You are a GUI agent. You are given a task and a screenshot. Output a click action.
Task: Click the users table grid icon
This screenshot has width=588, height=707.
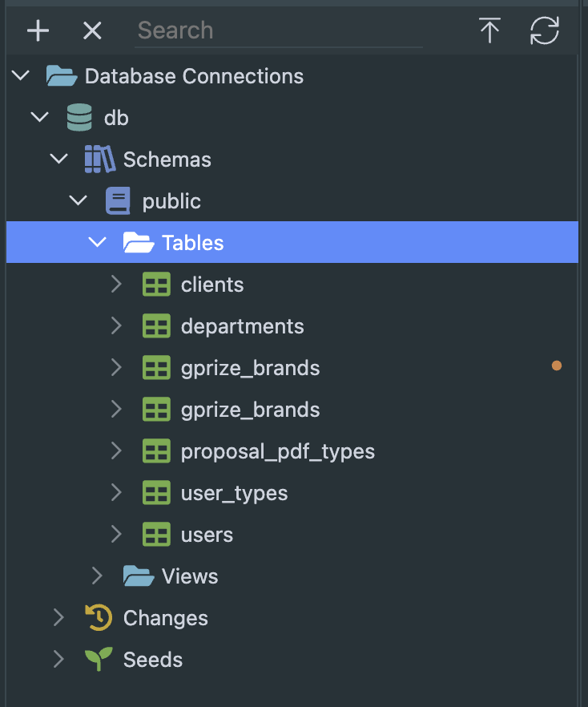[x=156, y=534]
